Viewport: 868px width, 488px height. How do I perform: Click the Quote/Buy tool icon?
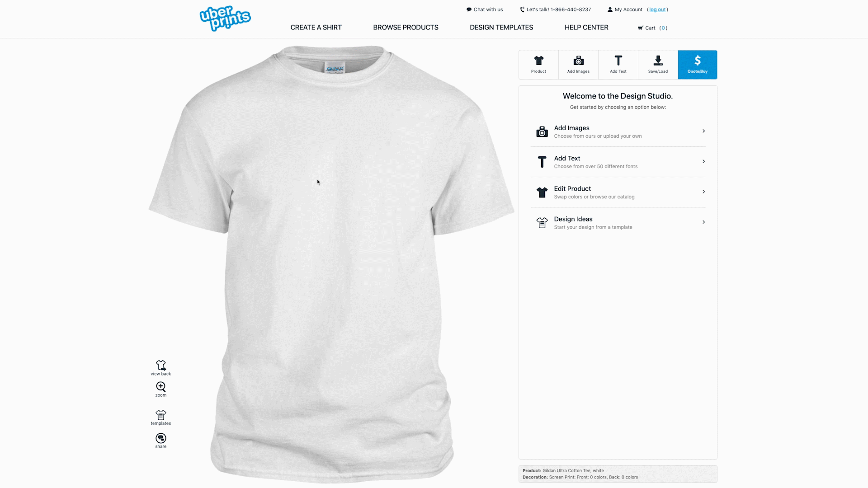698,64
